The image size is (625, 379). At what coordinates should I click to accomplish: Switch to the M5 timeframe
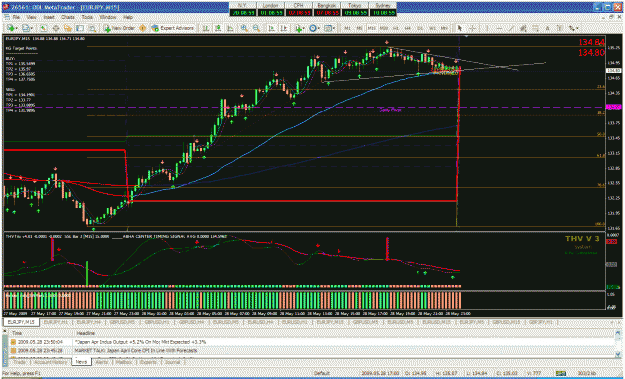pos(360,28)
